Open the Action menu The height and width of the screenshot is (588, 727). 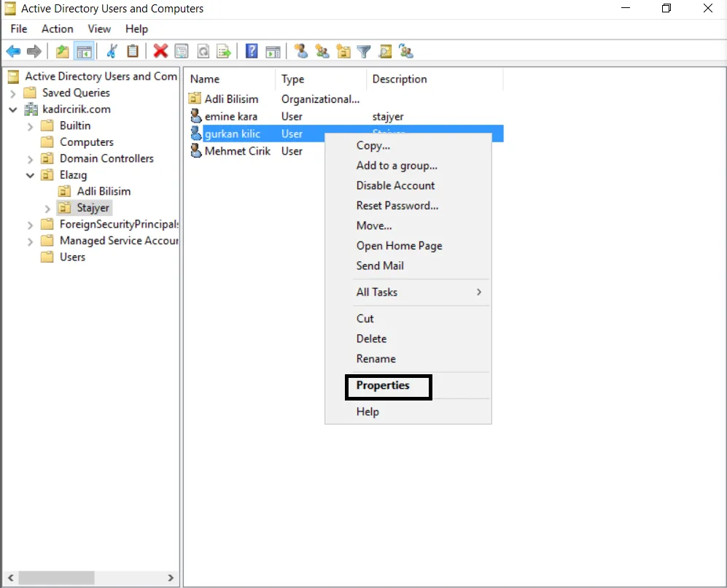tap(58, 28)
